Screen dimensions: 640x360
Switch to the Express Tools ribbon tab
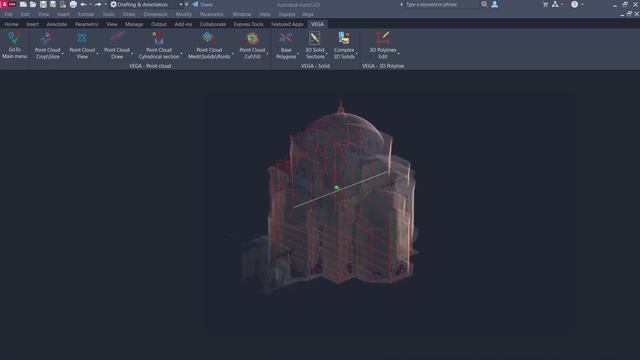249,24
